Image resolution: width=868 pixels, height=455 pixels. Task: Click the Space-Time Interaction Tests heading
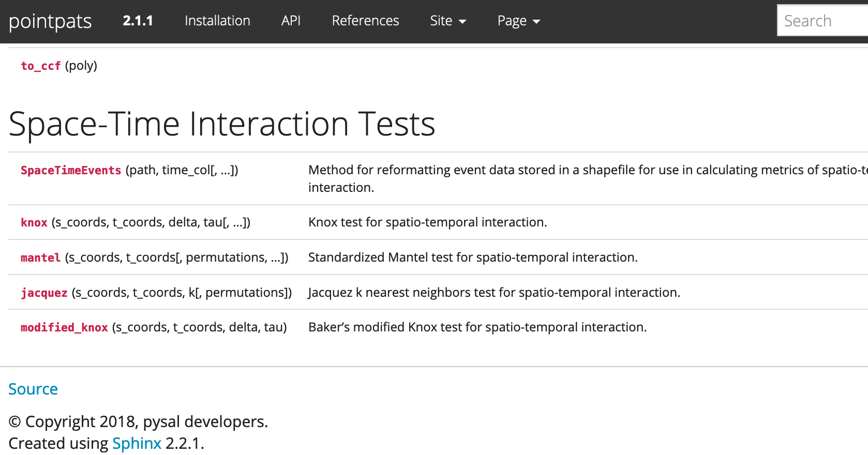click(222, 124)
